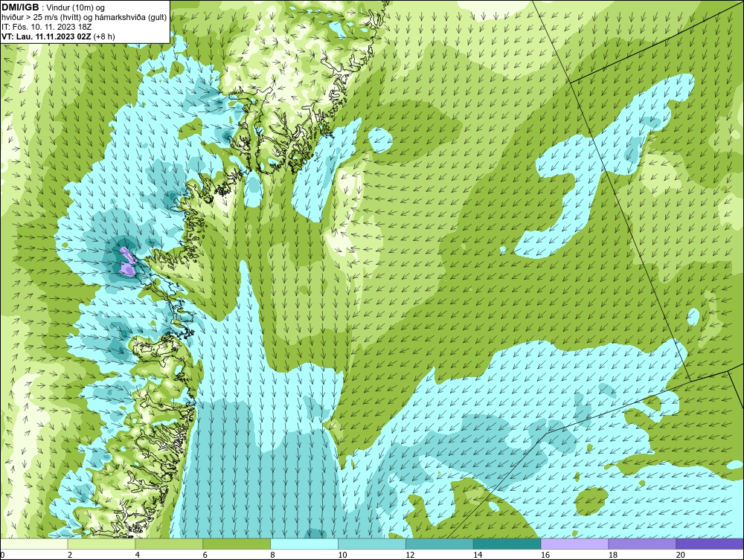The image size is (744, 560).
Task: Click the 16–18 m/s lavender legend swatch
Action: coord(574,544)
